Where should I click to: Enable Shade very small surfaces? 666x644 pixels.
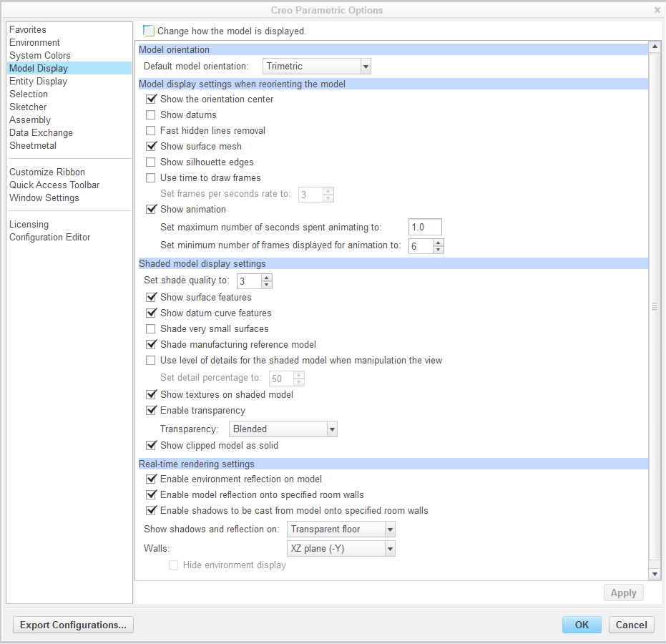click(x=151, y=328)
